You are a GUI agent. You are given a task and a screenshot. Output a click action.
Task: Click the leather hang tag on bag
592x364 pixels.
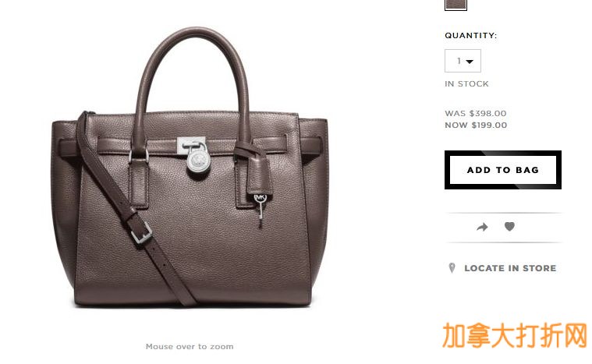click(260, 176)
